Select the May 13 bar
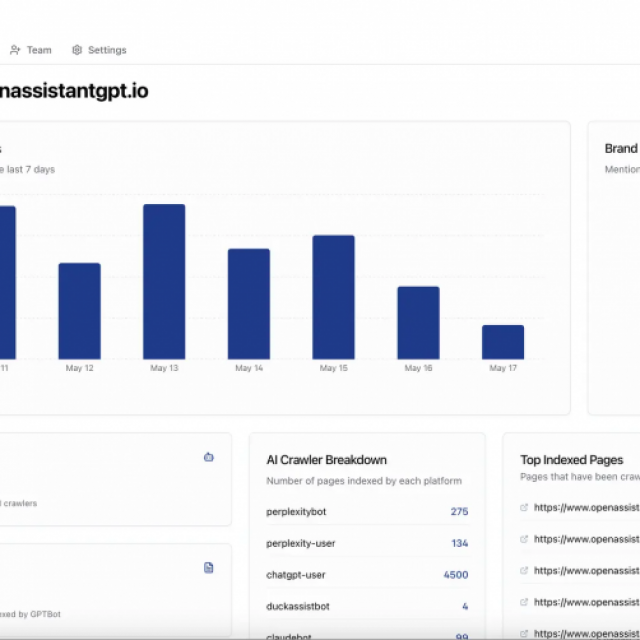The width and height of the screenshot is (640, 640). pos(164,282)
